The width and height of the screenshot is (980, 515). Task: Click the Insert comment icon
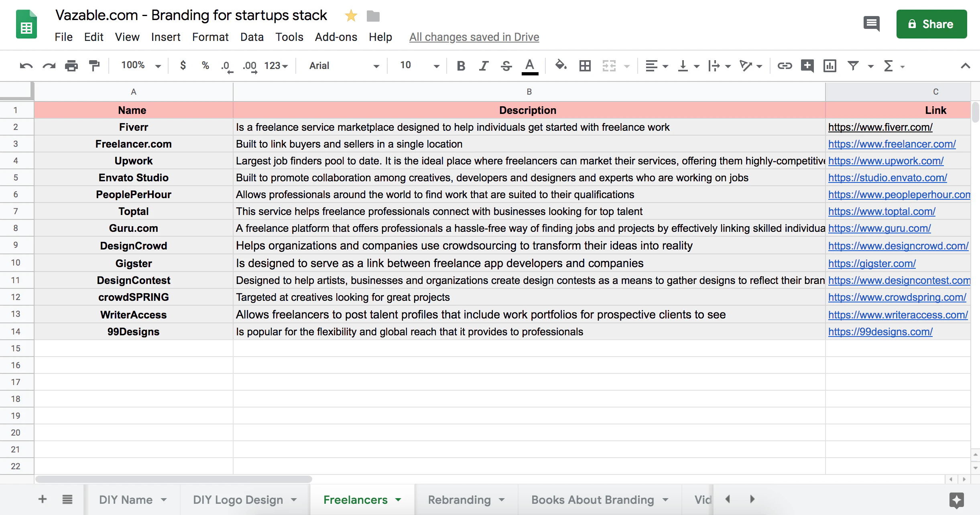coord(807,65)
